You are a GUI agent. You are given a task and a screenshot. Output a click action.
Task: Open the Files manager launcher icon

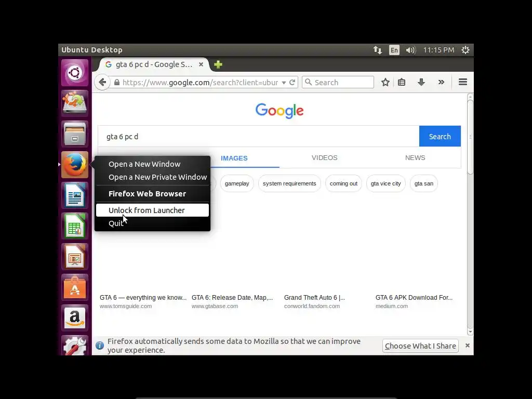75,134
